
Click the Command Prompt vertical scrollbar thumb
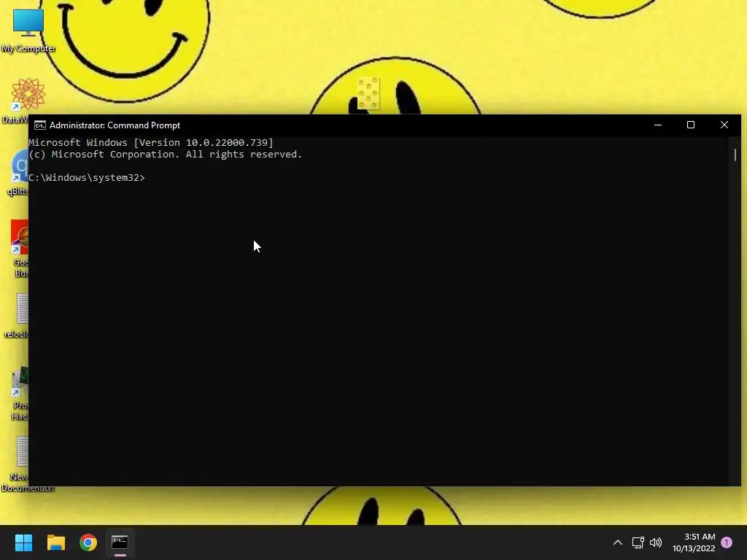point(735,155)
